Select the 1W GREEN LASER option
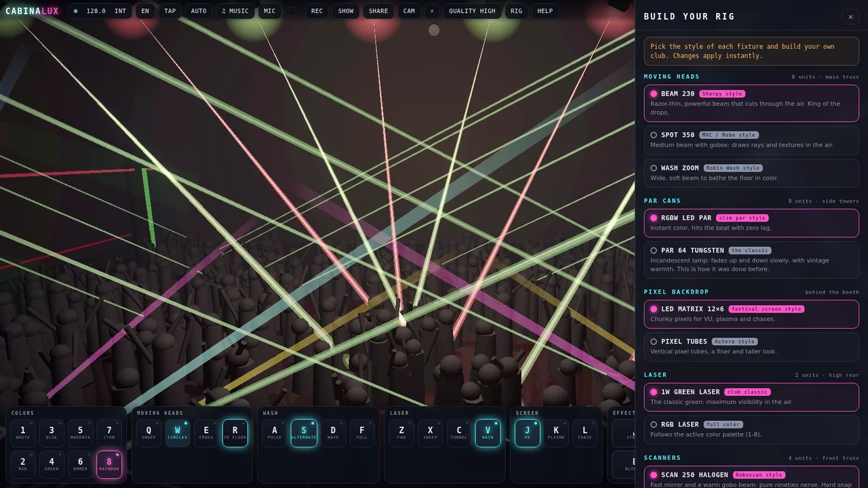The image size is (868, 488). (x=751, y=397)
